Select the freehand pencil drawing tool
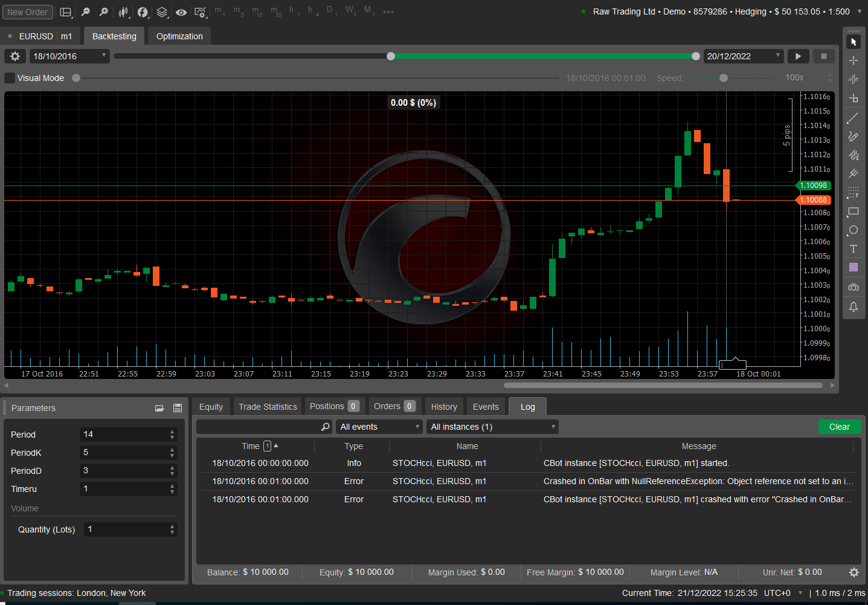The image size is (868, 605). point(854,136)
